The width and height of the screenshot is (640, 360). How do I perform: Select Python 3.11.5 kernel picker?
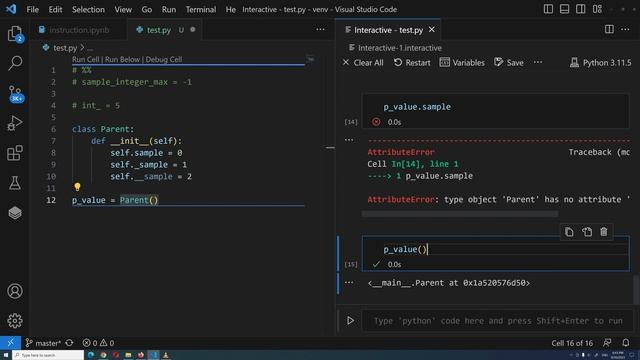600,62
